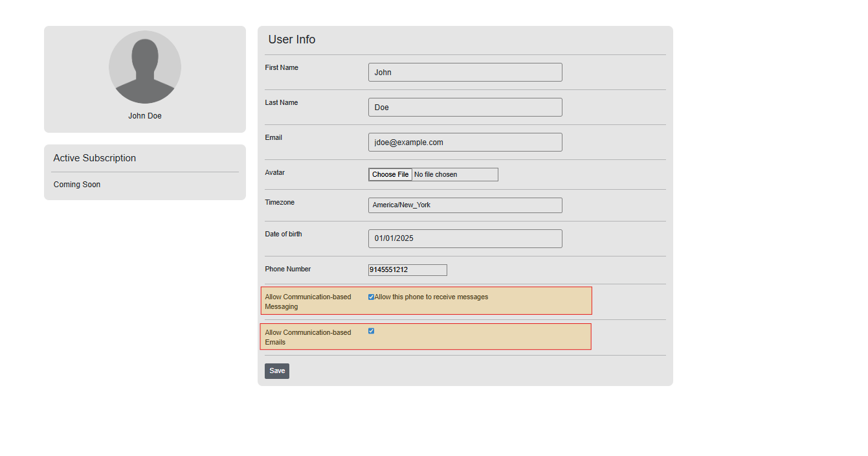This screenshot has height=456, width=868.
Task: Select the Email field with jdoe@example.com
Action: pos(465,142)
